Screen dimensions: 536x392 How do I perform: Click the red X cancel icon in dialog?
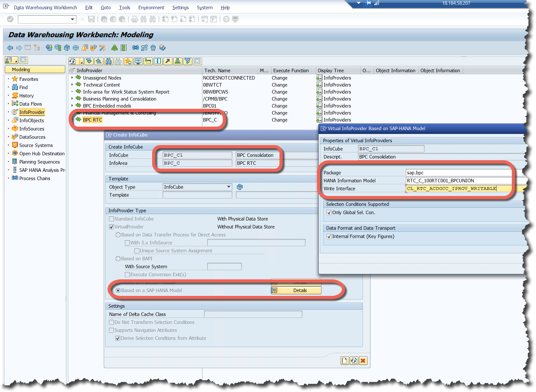(363, 360)
